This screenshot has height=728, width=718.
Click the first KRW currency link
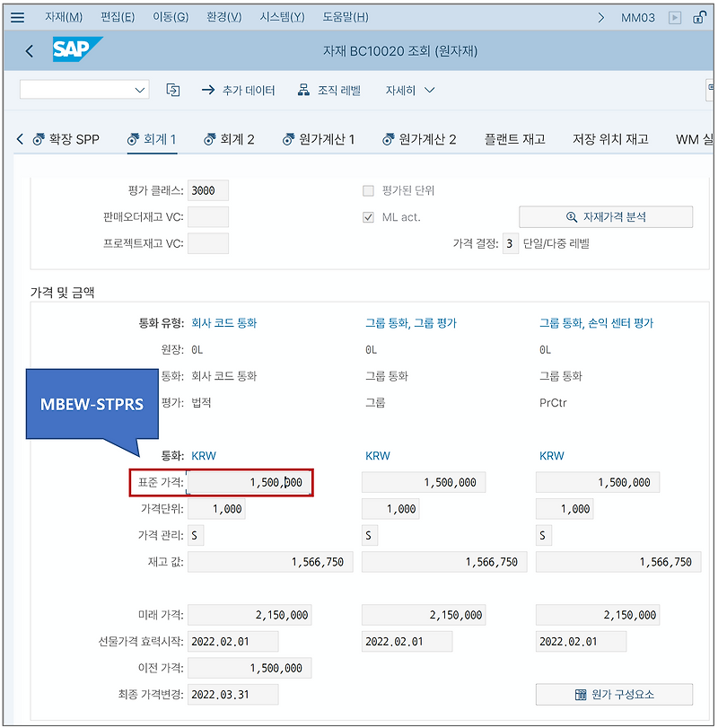[204, 455]
